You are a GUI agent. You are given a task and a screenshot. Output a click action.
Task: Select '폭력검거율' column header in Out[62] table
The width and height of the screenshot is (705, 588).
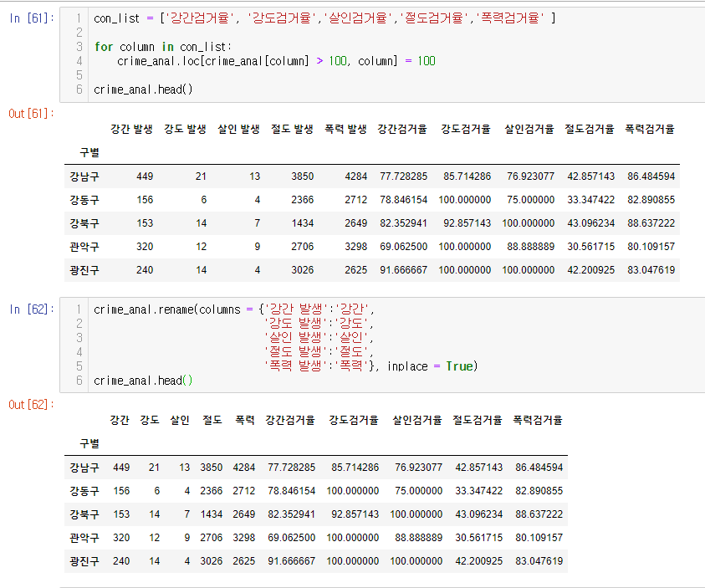pyautogui.click(x=538, y=421)
